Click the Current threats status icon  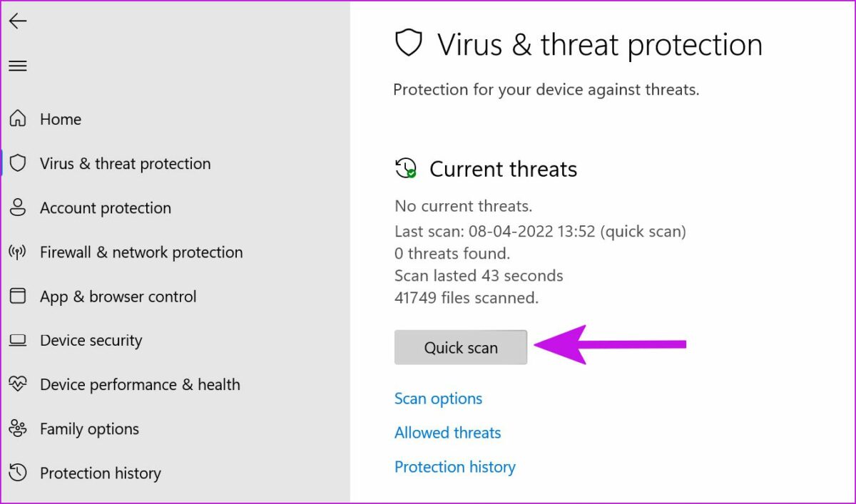coord(406,169)
